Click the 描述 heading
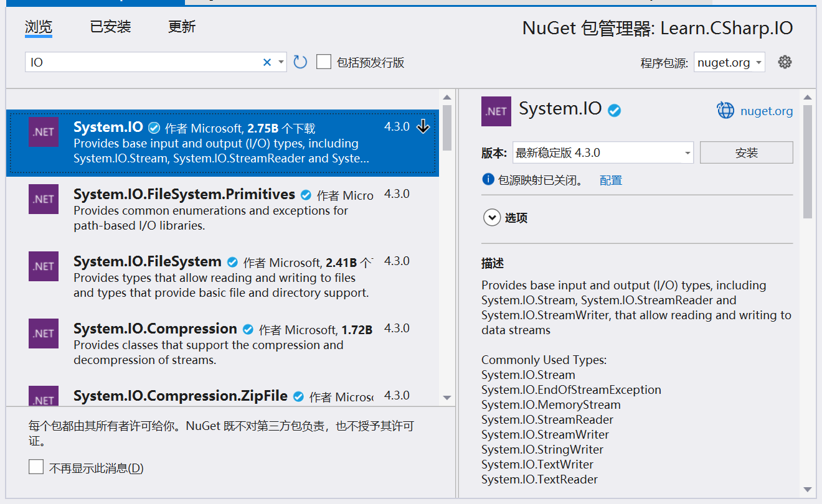The width and height of the screenshot is (822, 504). (493, 264)
